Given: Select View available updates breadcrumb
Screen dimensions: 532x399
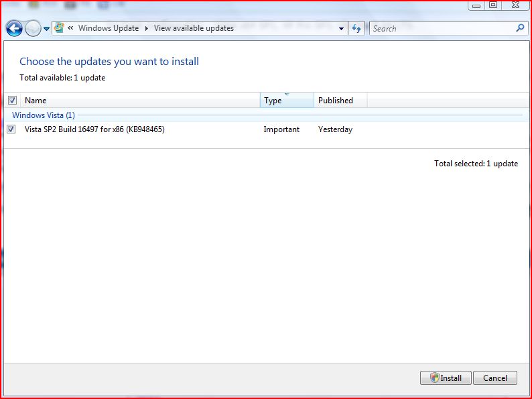Looking at the screenshot, I should click(x=194, y=28).
